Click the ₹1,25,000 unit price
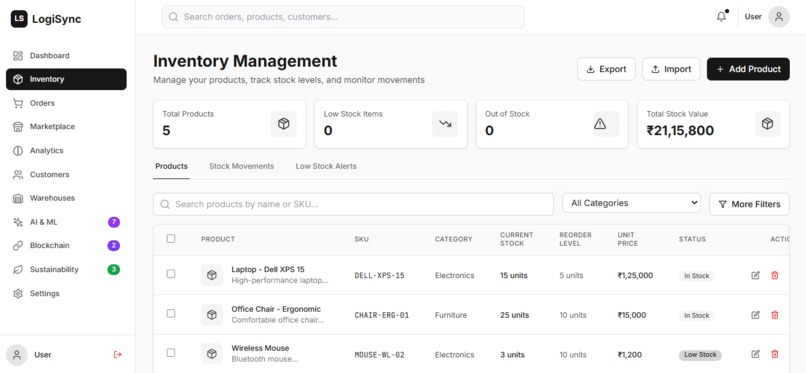This screenshot has height=373, width=806. point(635,275)
